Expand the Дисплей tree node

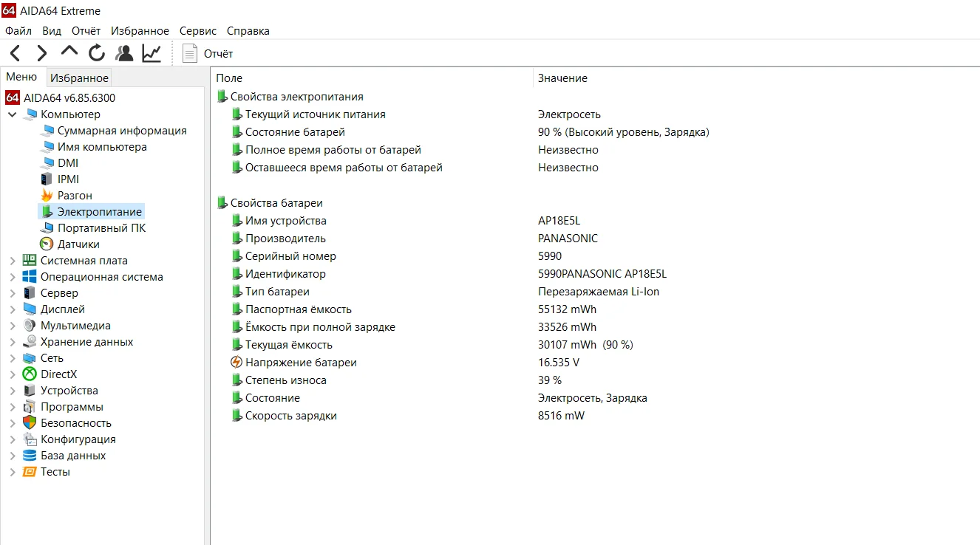click(x=13, y=309)
